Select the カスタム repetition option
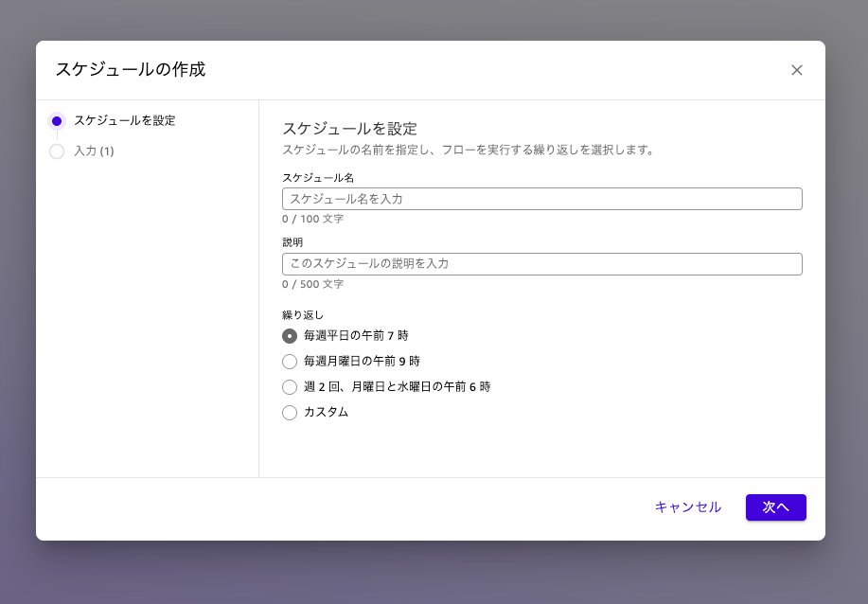The width and height of the screenshot is (868, 604). [x=290, y=413]
